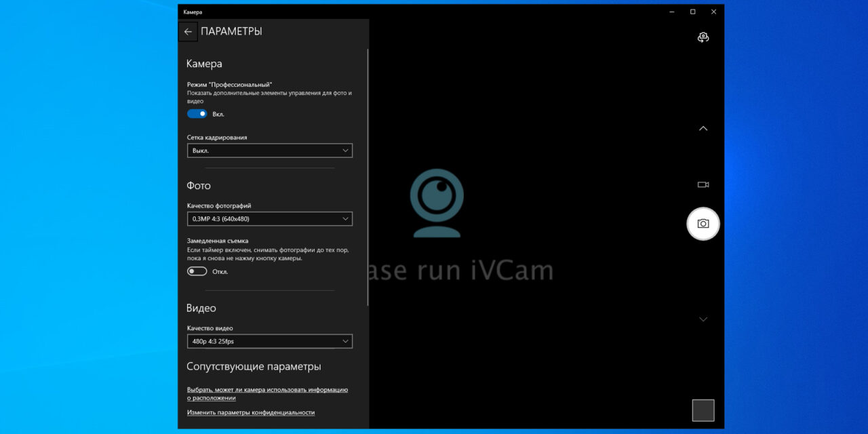
Task: Open the location information link for camera
Action: tap(267, 394)
